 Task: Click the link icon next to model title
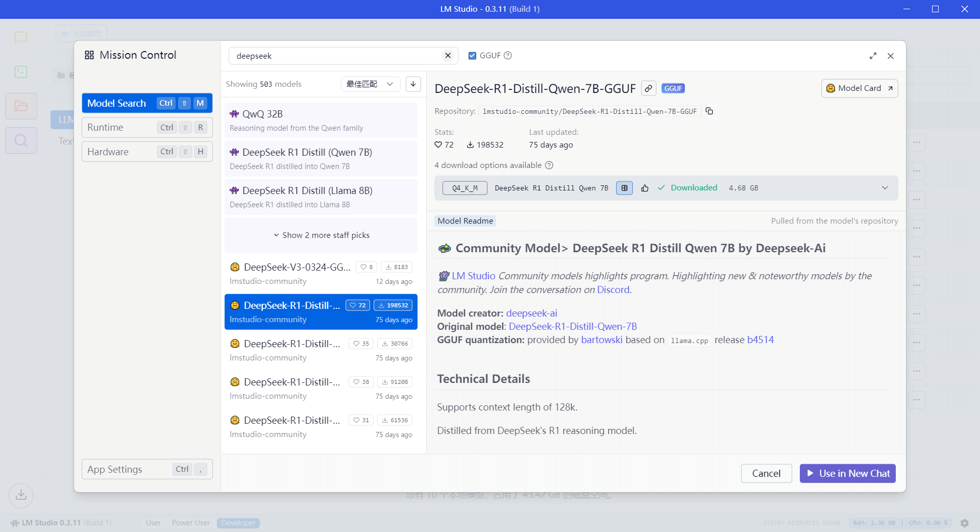[648, 88]
